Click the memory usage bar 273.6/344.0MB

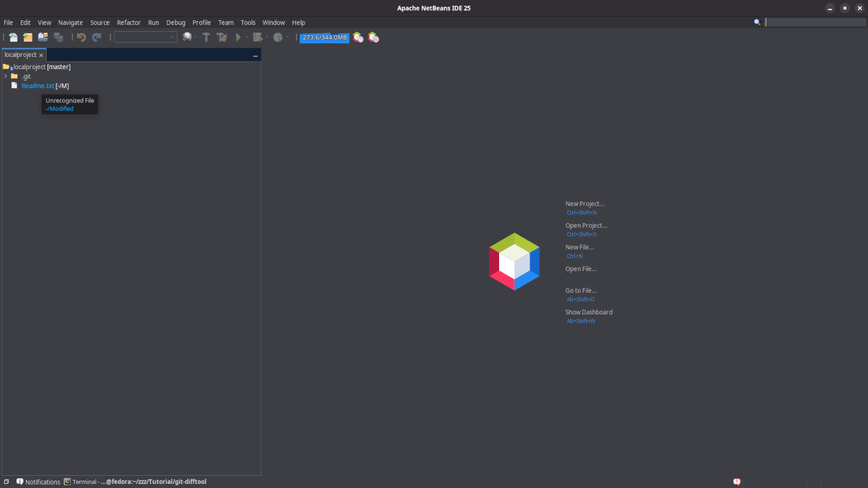325,37
